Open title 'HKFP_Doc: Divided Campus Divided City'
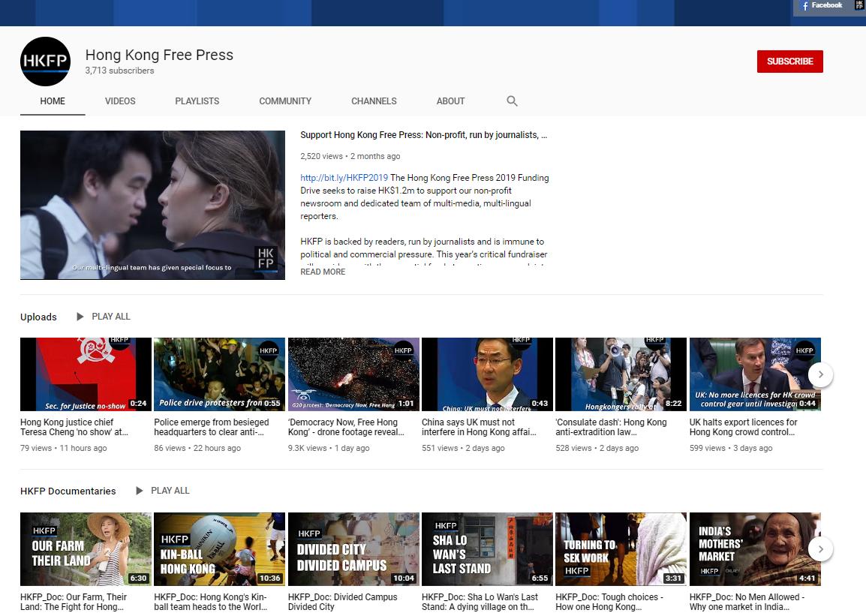Image resolution: width=866 pixels, height=616 pixels. [342, 602]
